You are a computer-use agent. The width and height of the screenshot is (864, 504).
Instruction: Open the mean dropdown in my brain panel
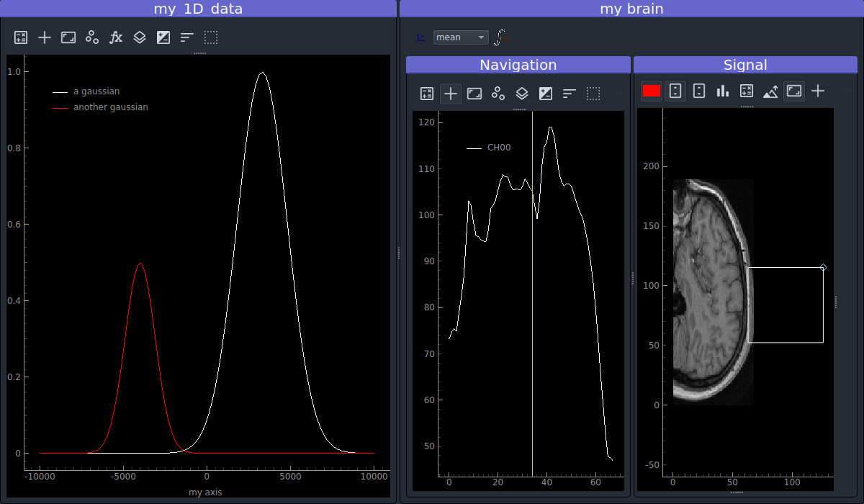coord(461,37)
